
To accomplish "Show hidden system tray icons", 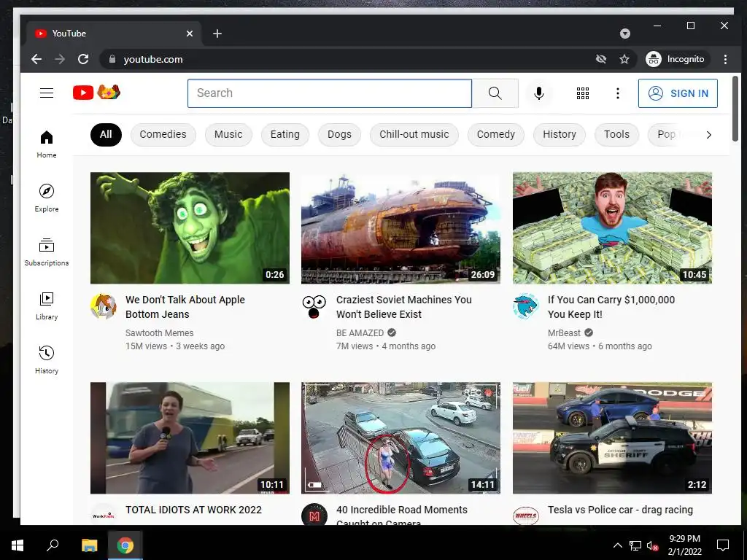I will (x=617, y=545).
